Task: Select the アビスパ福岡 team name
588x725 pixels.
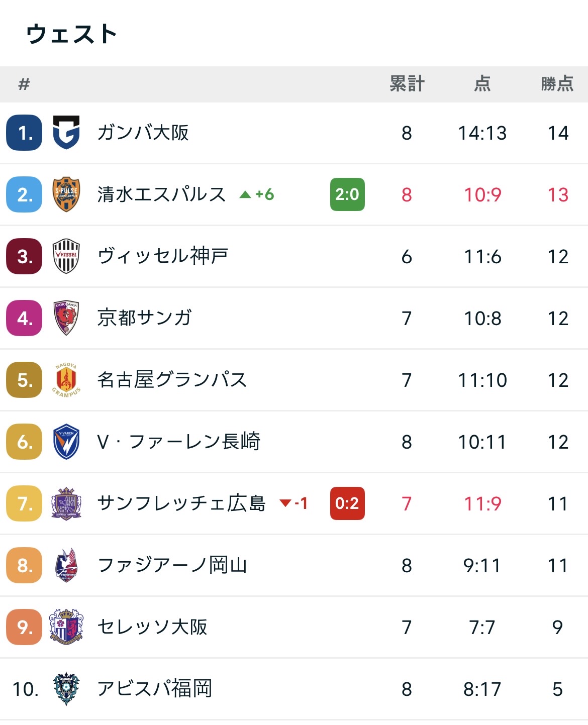Action: coord(155,689)
